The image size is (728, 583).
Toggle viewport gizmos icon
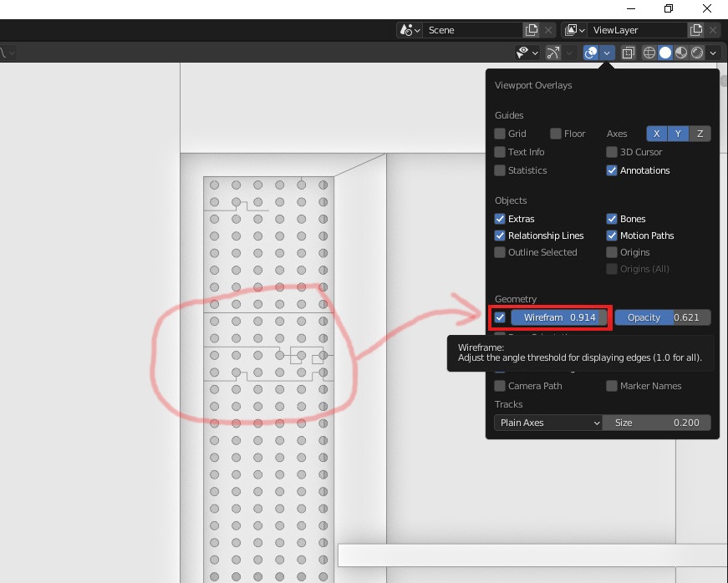(x=552, y=53)
